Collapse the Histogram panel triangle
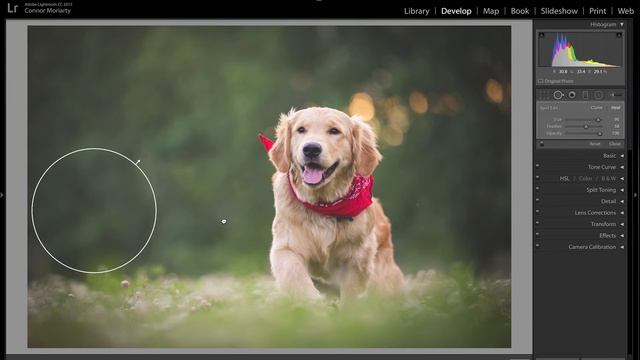Viewport: 640px width, 360px height. tap(622, 24)
